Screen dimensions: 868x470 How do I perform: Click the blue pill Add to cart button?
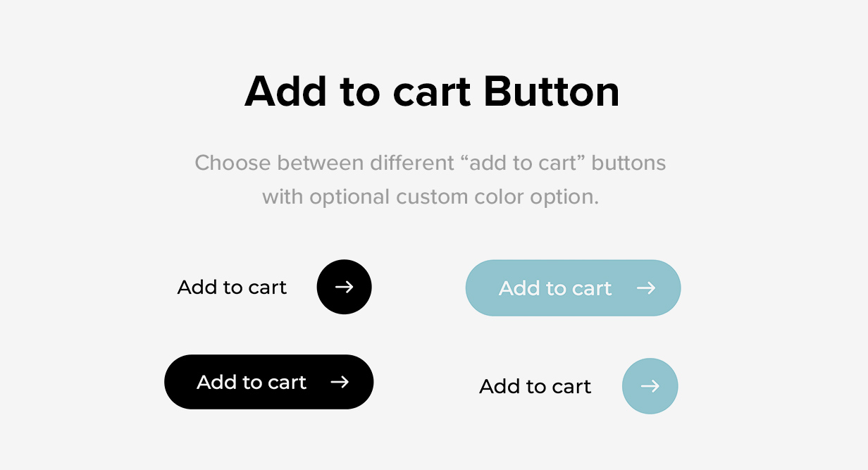pos(573,287)
